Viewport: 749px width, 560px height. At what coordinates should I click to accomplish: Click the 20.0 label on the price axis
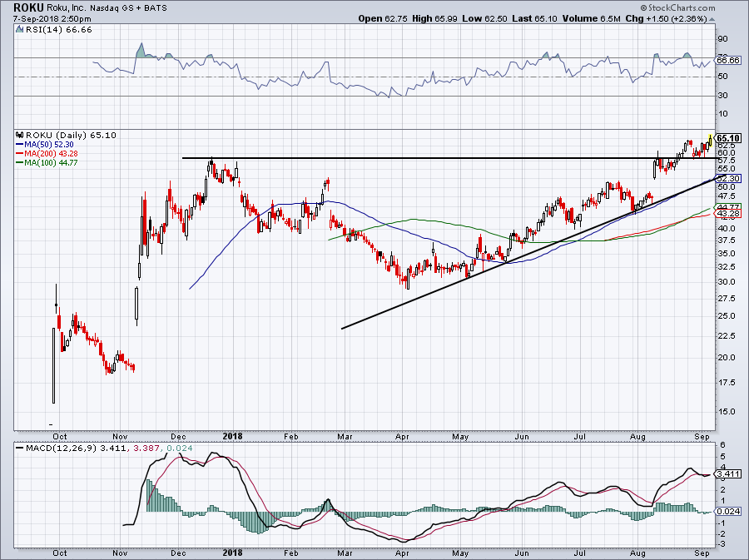[x=726, y=358]
